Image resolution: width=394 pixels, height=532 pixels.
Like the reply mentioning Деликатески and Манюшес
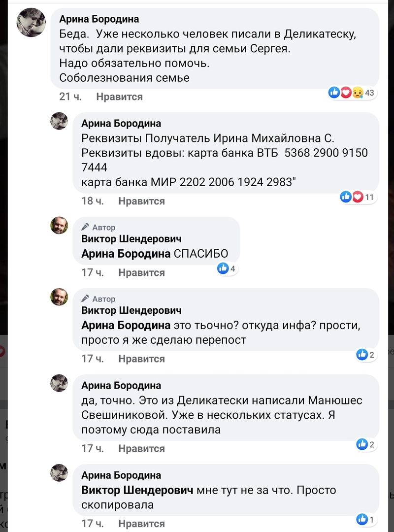point(141,448)
